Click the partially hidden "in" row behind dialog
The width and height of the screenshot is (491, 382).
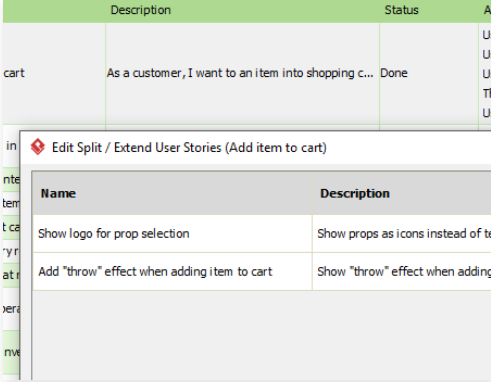[11, 146]
